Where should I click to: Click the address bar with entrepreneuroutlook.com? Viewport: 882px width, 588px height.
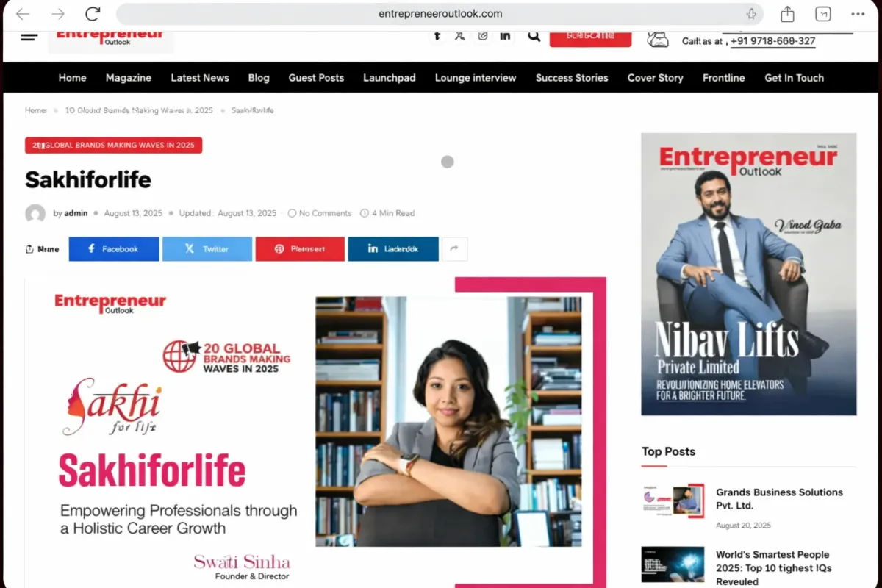click(440, 14)
